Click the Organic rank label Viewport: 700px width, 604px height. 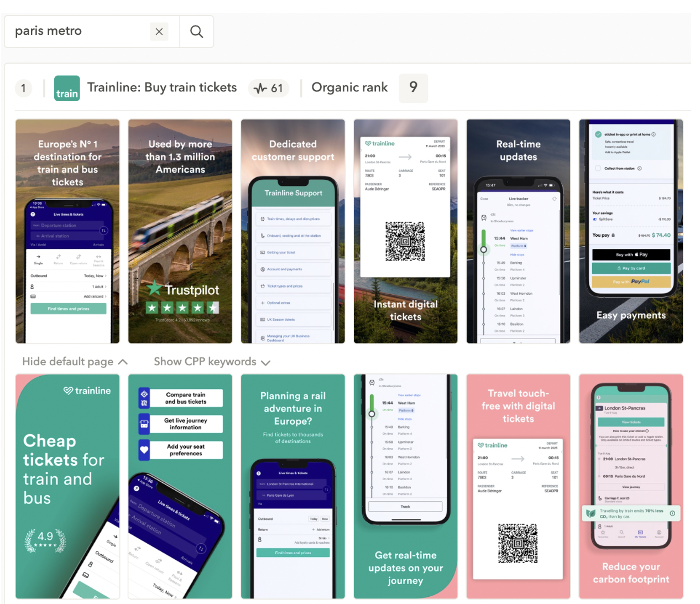349,87
